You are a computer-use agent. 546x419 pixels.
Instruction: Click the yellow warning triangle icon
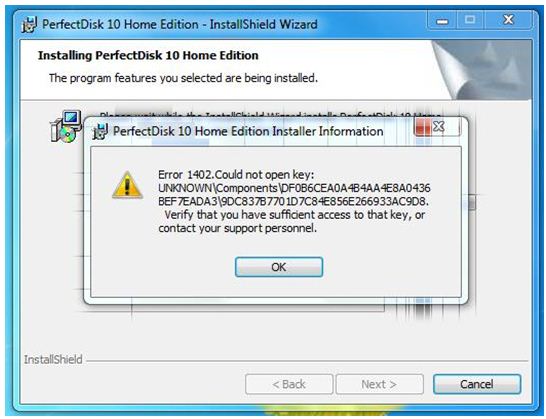coord(127,185)
